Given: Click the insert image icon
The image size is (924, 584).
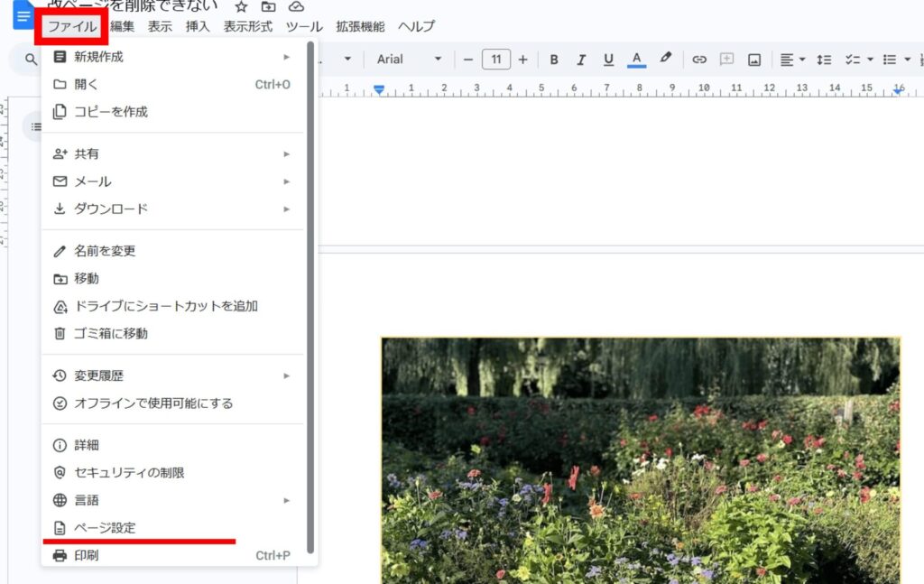Looking at the screenshot, I should 753,60.
